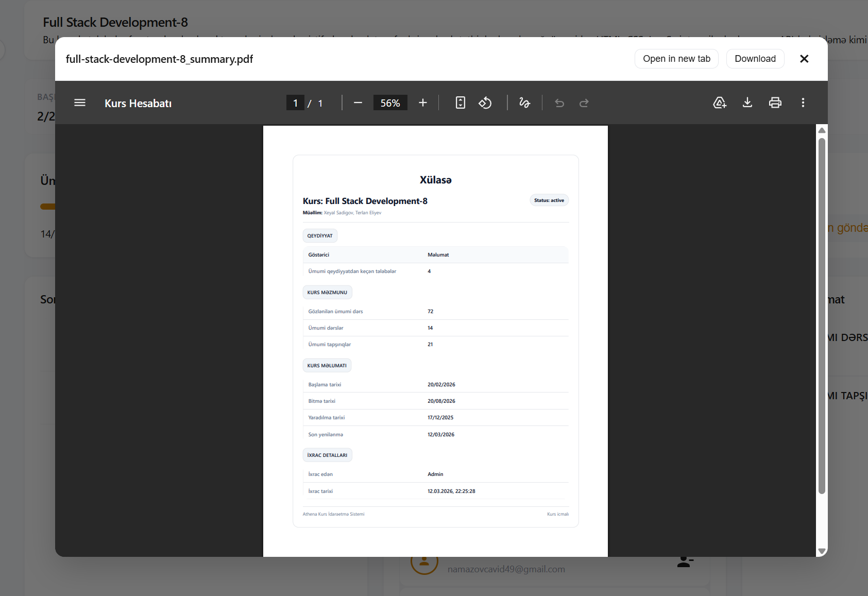Image resolution: width=868 pixels, height=596 pixels.
Task: Click the 56% zoom level field
Action: (390, 103)
